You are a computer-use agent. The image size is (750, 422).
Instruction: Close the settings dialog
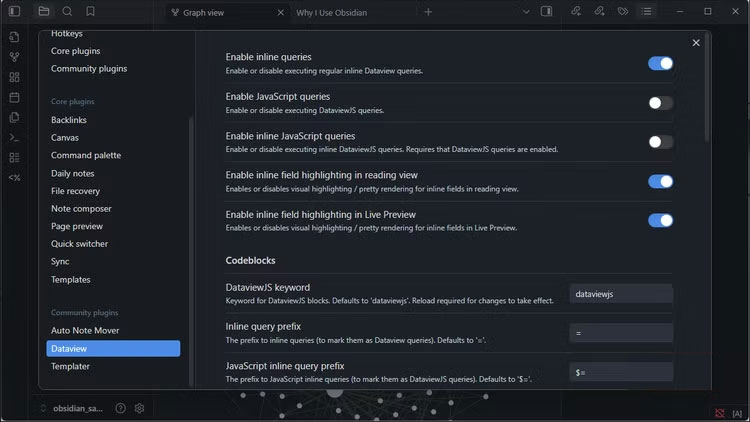[696, 42]
